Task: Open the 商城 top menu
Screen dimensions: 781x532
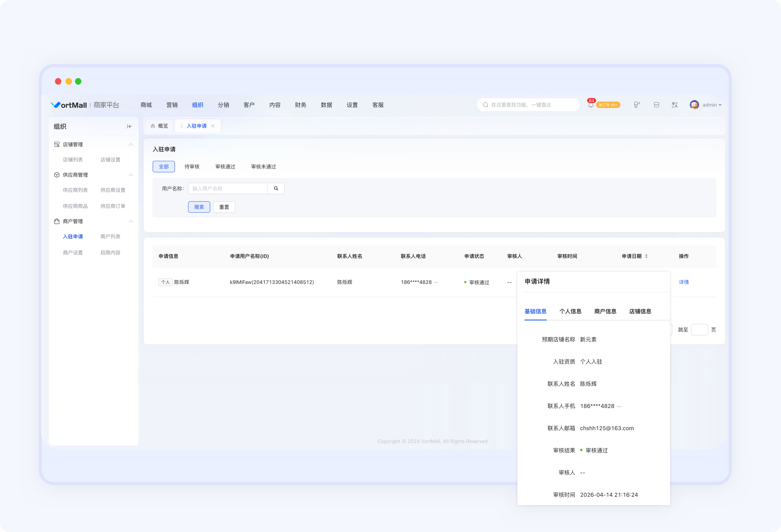Action: (146, 105)
